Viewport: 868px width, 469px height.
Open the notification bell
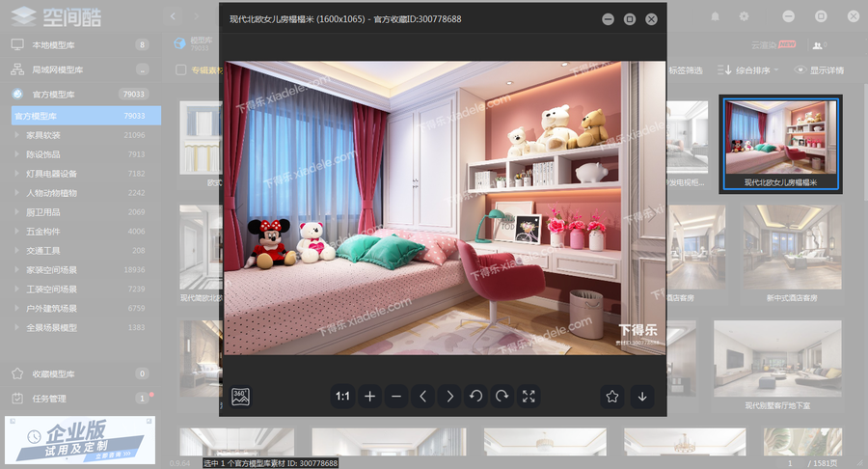[716, 16]
